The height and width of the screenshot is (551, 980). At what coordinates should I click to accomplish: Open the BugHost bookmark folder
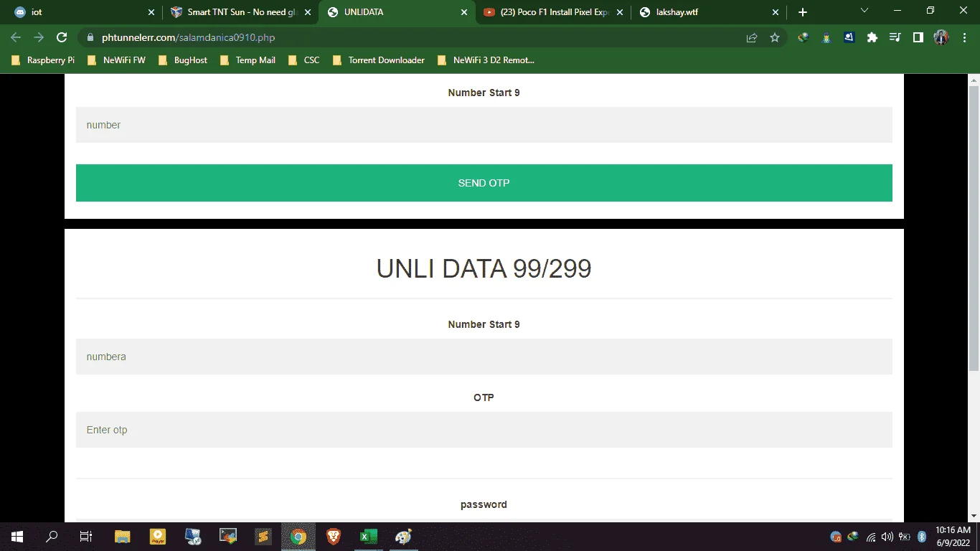[x=183, y=60]
